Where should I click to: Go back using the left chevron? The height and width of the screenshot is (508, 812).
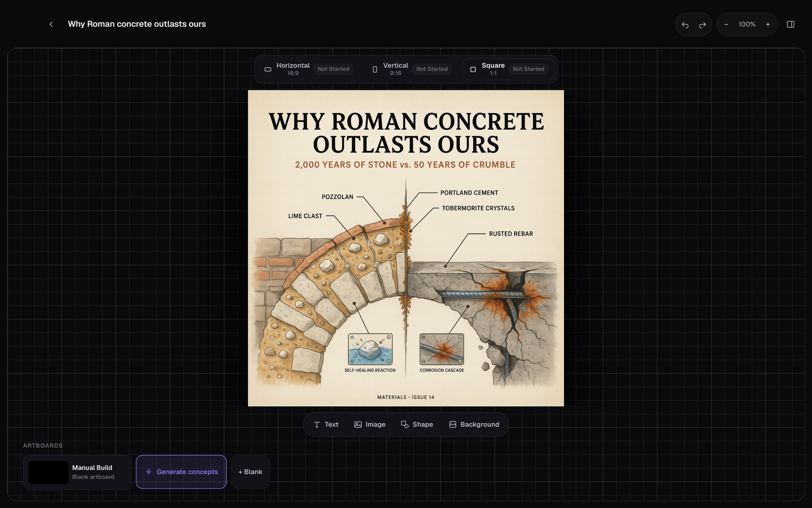pyautogui.click(x=51, y=24)
